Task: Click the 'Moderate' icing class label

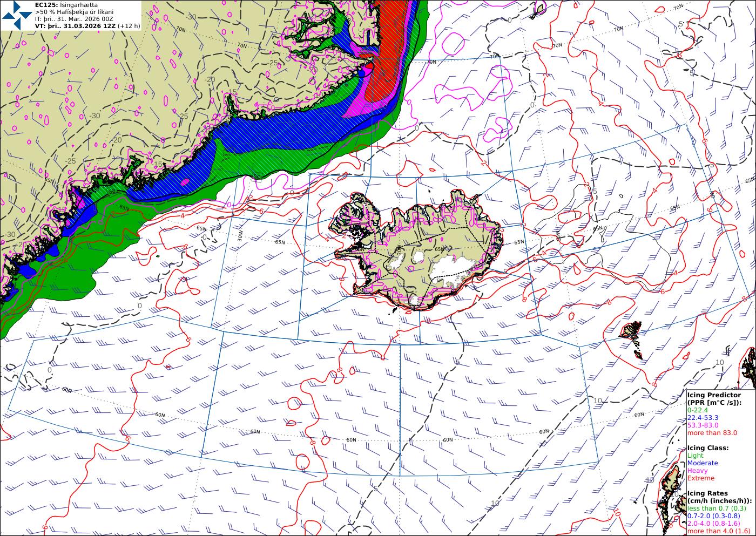Action: coord(703,463)
